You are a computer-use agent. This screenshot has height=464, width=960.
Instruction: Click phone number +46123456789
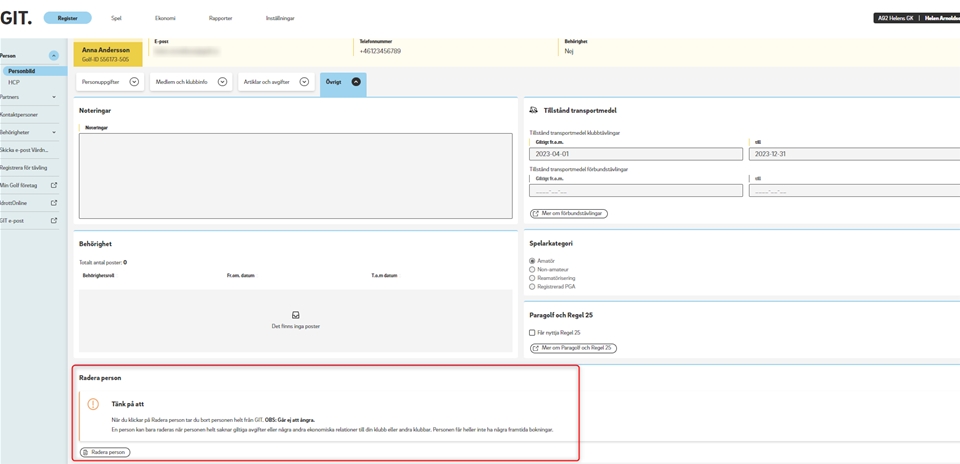point(380,51)
